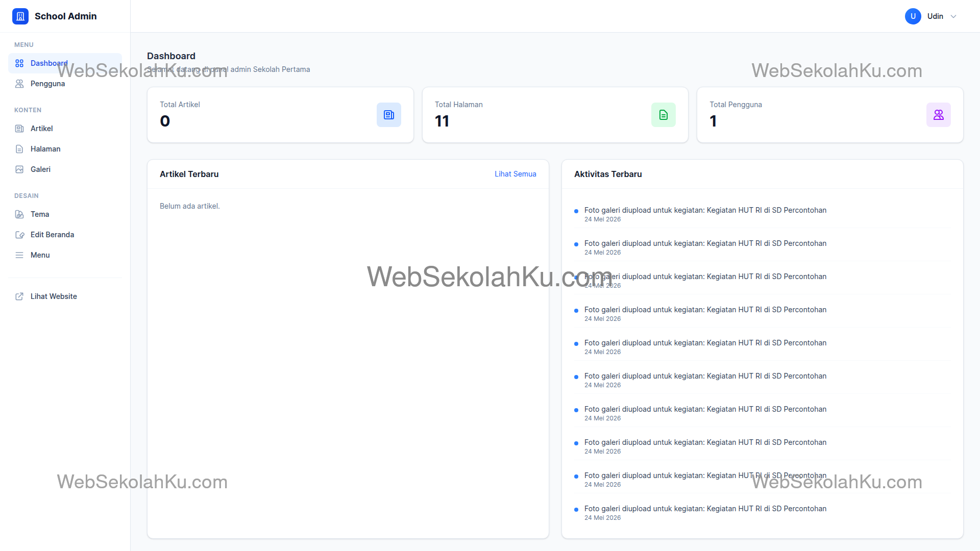Image resolution: width=980 pixels, height=551 pixels.
Task: Expand the Udin account dropdown chevron
Action: (953, 16)
